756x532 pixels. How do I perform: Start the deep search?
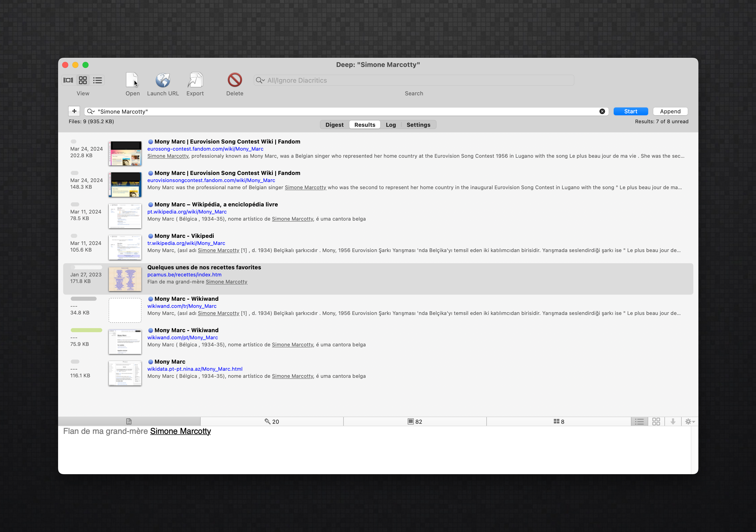pyautogui.click(x=630, y=112)
